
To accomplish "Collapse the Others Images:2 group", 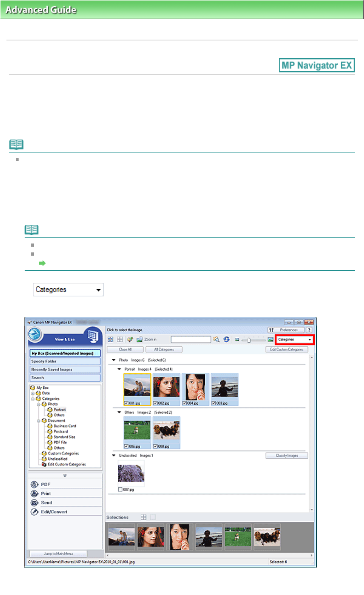I will click(x=119, y=412).
